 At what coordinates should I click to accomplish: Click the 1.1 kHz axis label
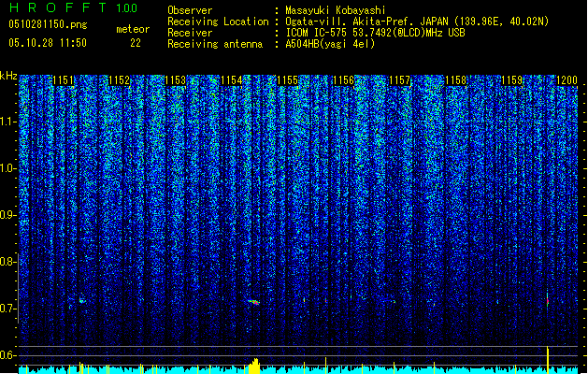coord(8,122)
